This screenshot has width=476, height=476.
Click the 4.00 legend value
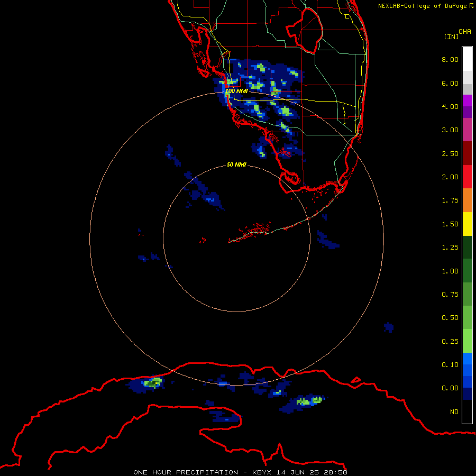(450, 106)
